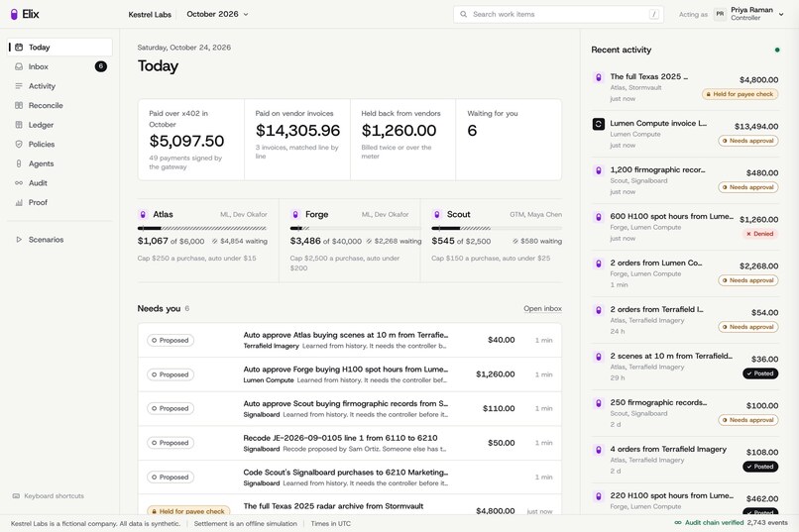The image size is (799, 532).
Task: Click Needs approval badge on Lumen Compute invoice
Action: (x=748, y=141)
